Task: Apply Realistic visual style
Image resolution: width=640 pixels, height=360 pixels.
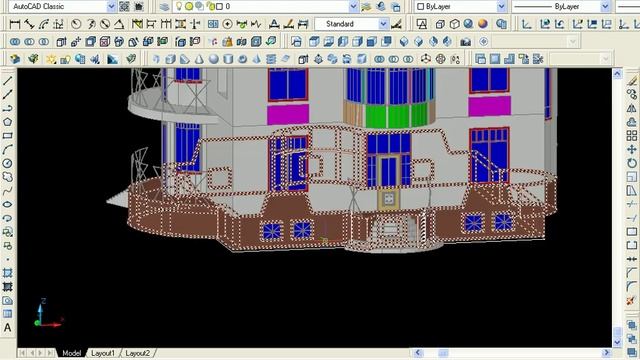Action: click(x=469, y=24)
